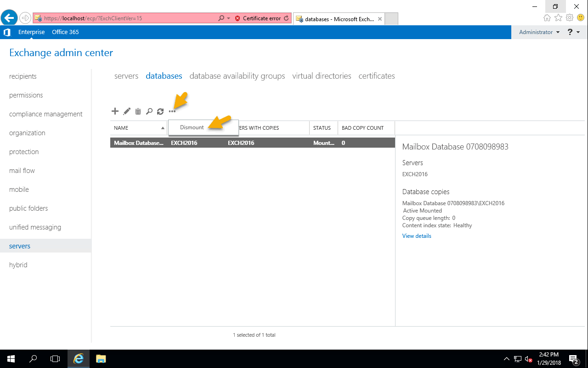Open compliance management in left navigation
Image resolution: width=588 pixels, height=368 pixels.
click(46, 114)
